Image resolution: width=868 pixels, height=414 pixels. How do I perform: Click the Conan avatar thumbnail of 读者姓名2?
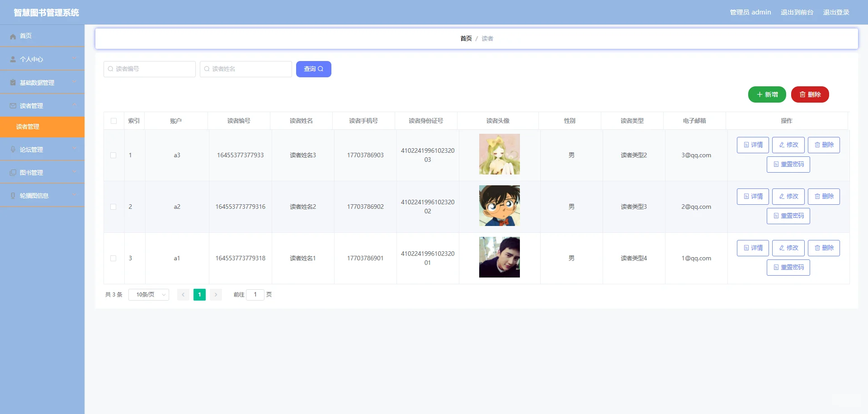pyautogui.click(x=499, y=206)
